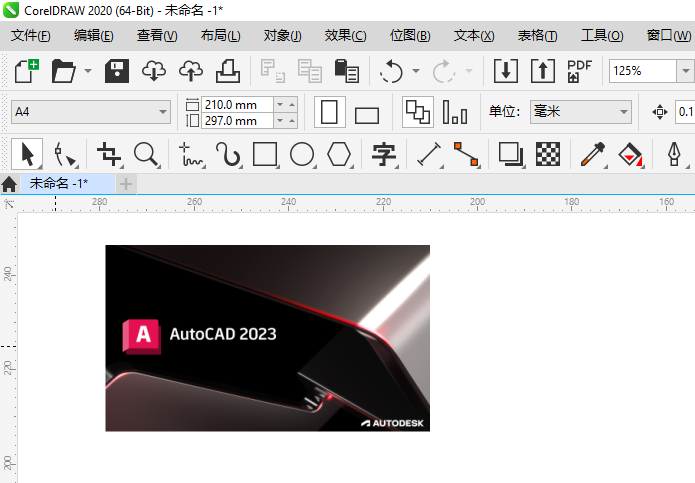Select the Pick tool arrow
695x483 pixels.
(27, 154)
